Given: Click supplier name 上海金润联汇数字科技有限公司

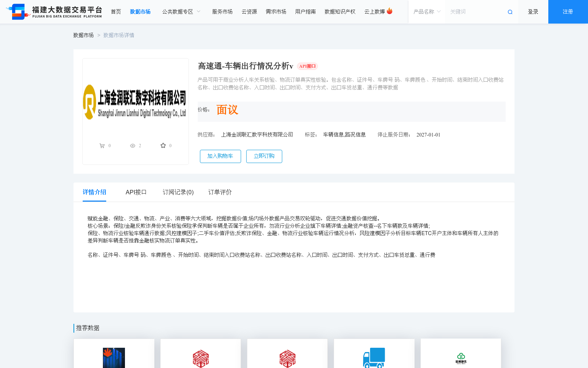Looking at the screenshot, I should click(257, 135).
